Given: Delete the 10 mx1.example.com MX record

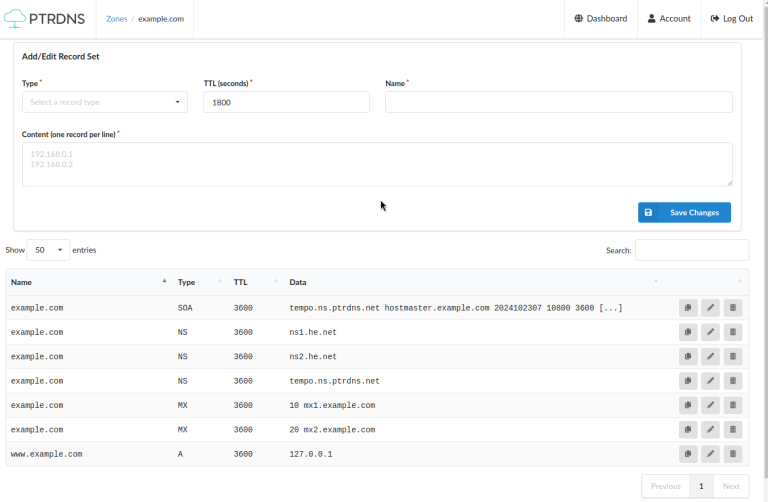Looking at the screenshot, I should tap(733, 405).
